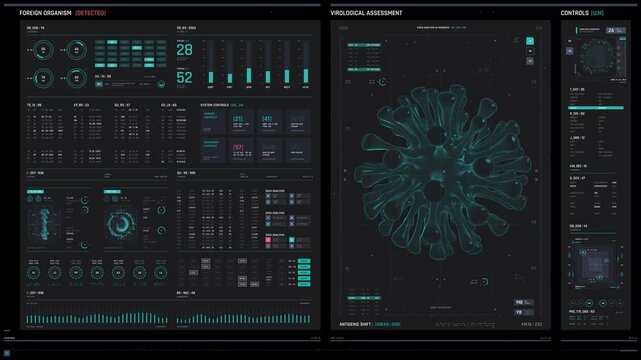
Task: Click the spinner icon top-left of the virus
Action: point(382,82)
